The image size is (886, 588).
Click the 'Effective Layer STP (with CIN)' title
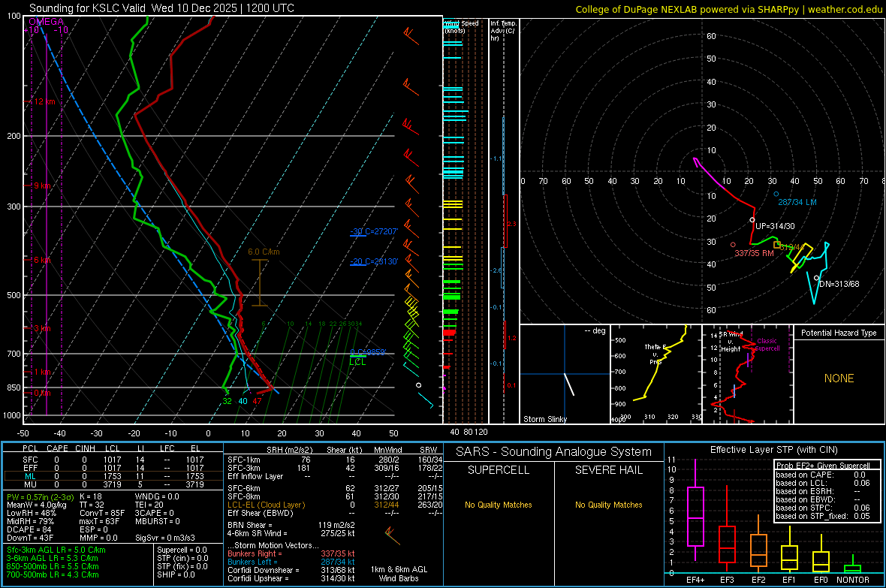point(773,450)
